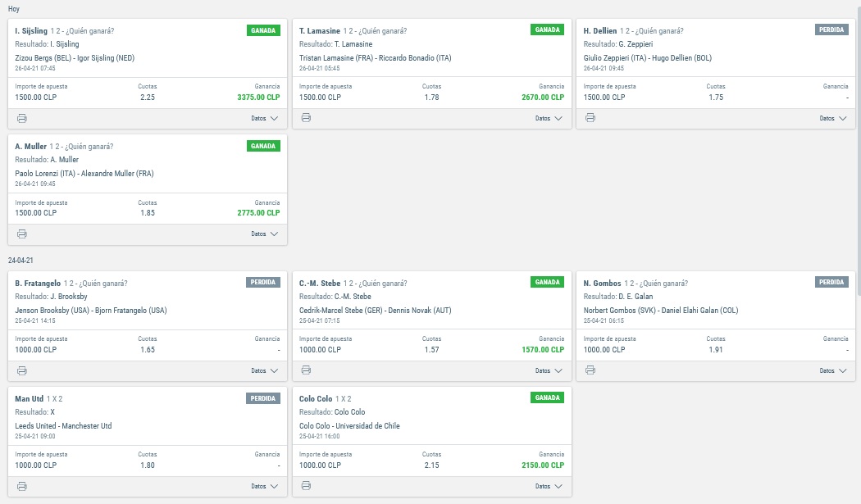Show Datos details for Man Utd bet

tap(265, 487)
